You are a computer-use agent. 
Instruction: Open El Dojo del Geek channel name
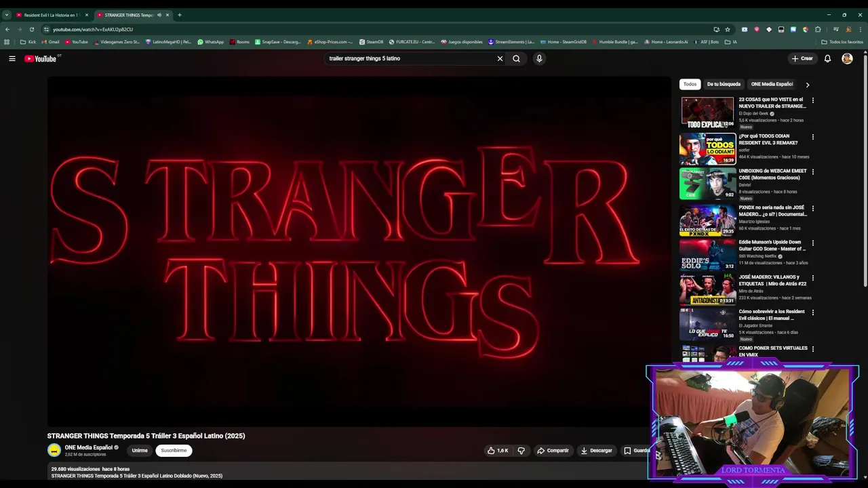(753, 113)
